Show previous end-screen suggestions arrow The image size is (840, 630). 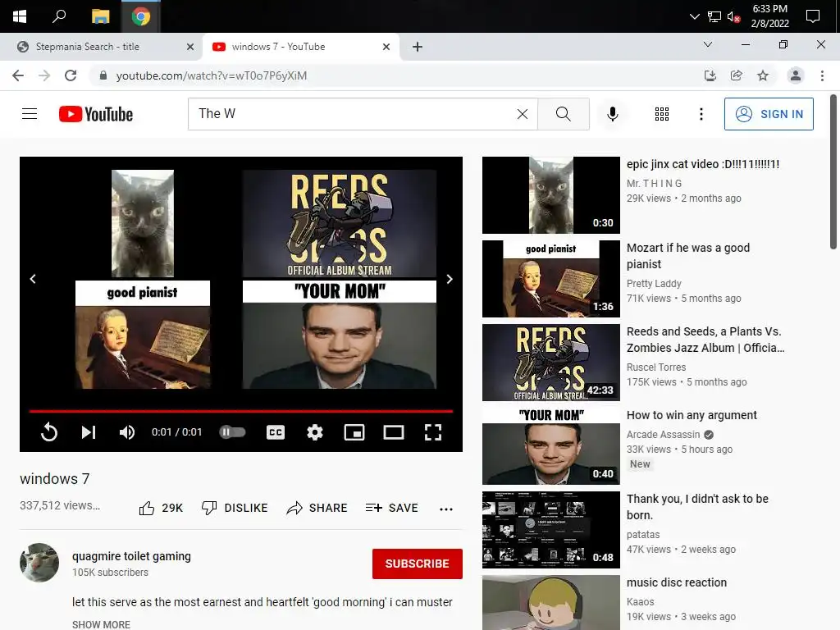[33, 279]
